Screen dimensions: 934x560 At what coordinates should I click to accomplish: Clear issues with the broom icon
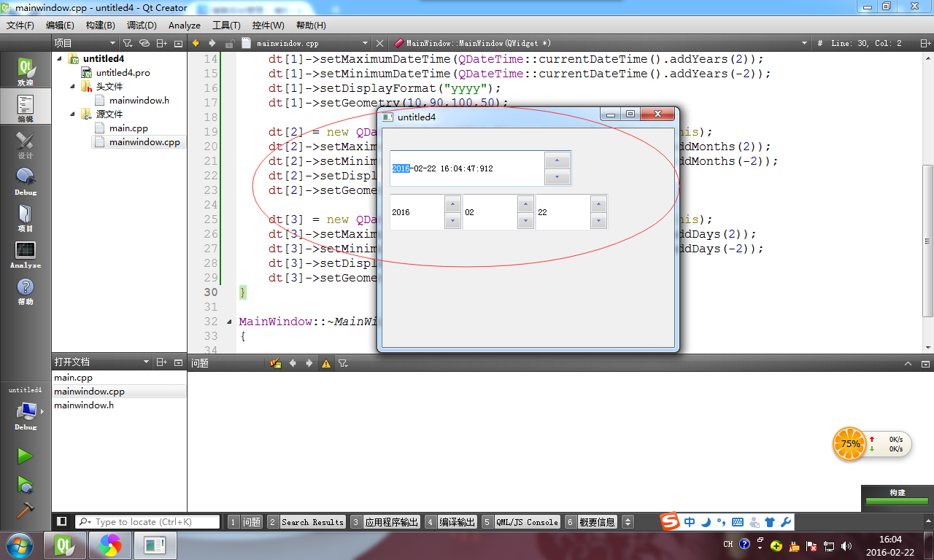(x=276, y=363)
